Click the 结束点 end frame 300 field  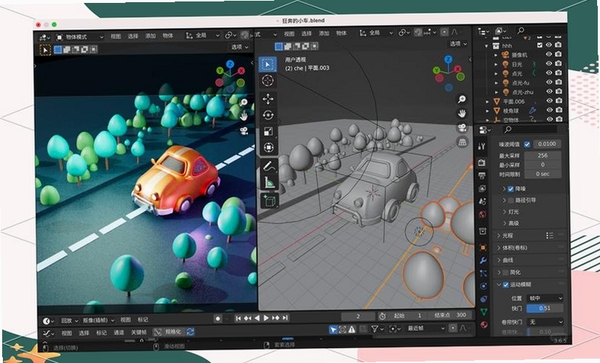tap(450, 315)
